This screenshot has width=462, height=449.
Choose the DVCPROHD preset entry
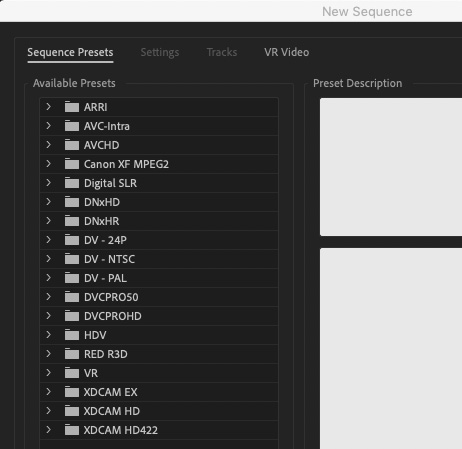point(159,316)
